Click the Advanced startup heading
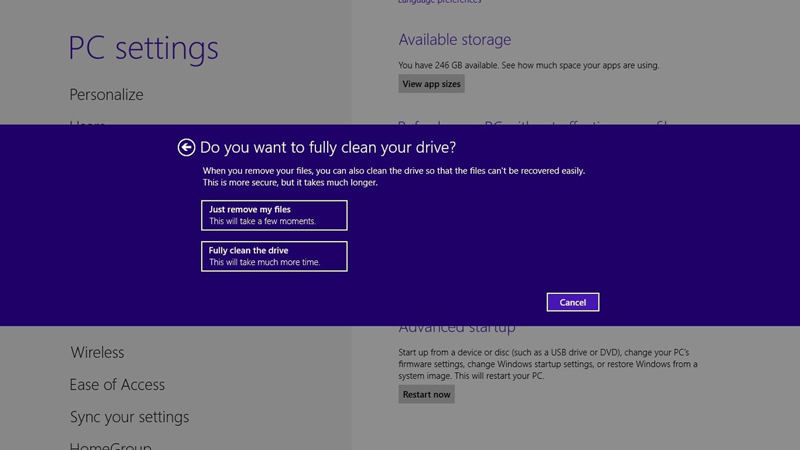This screenshot has height=450, width=800. [x=457, y=329]
